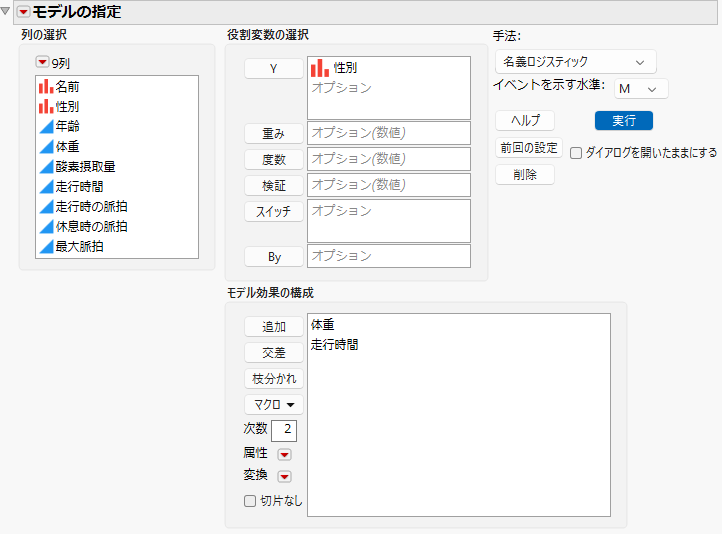Click the continuous icon beside 走行時間 in column list
Viewport: 722px width, 534px height.
point(46,186)
